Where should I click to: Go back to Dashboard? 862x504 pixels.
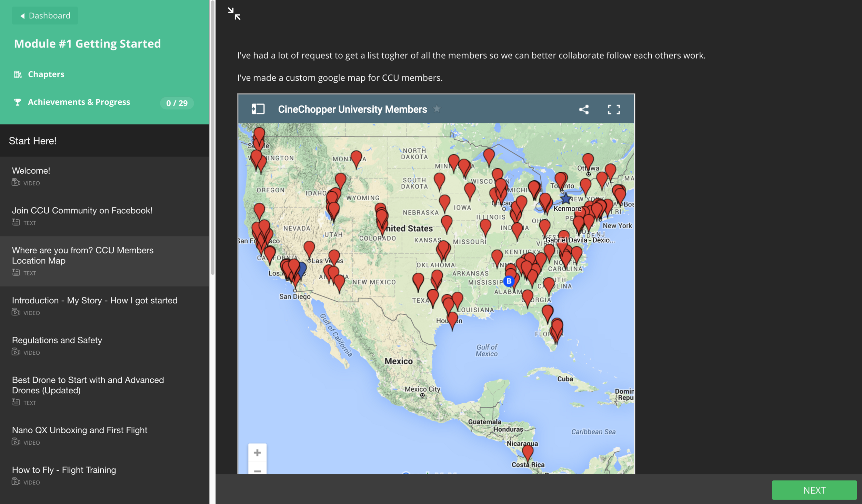[45, 16]
